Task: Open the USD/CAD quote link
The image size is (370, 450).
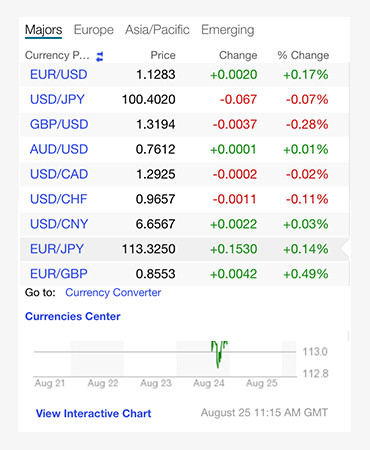Action: [59, 174]
